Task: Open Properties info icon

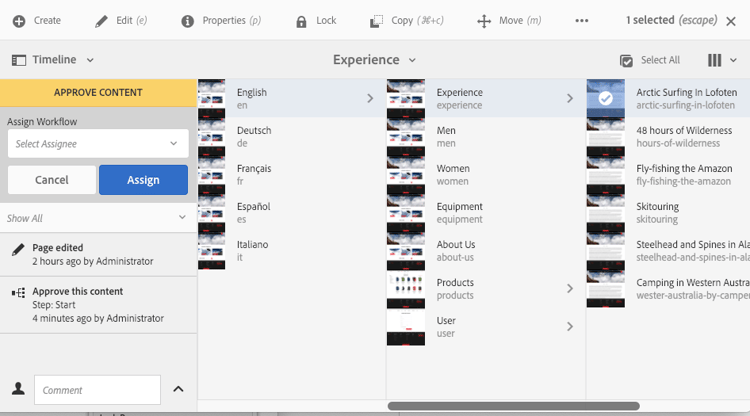Action: pos(188,21)
